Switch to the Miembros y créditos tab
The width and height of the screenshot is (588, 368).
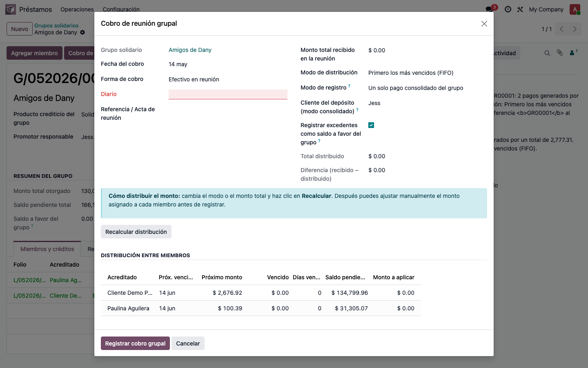point(47,249)
